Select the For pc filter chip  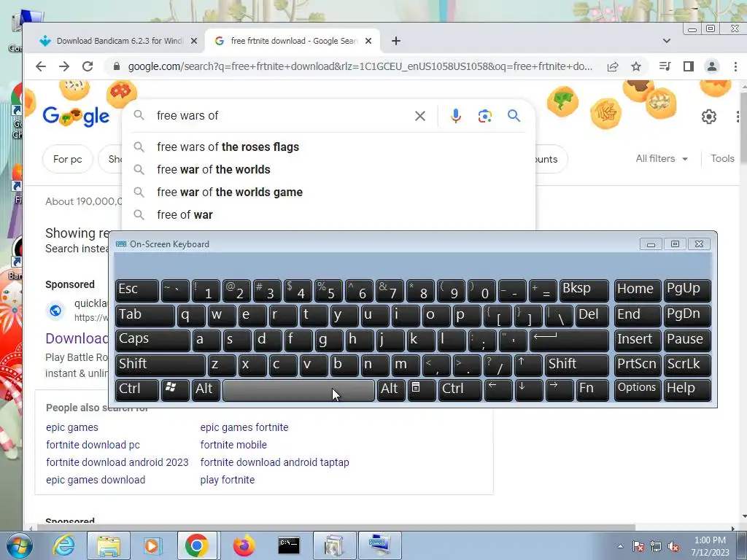pos(68,159)
